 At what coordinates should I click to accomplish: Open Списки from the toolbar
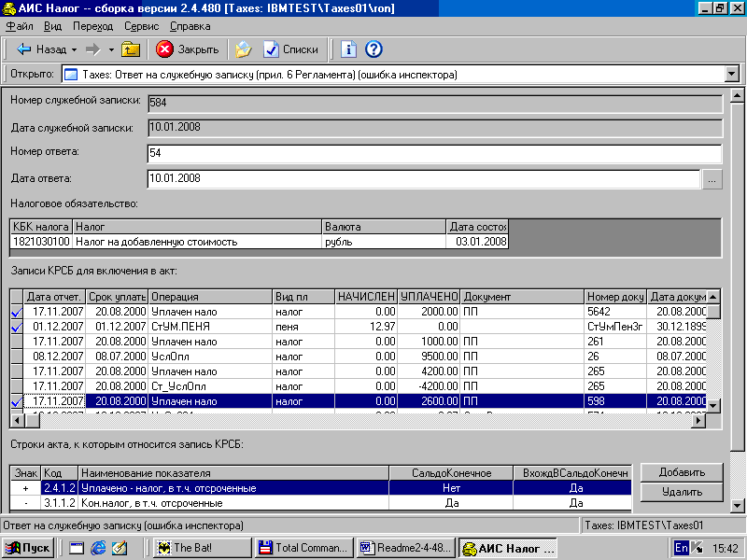click(x=290, y=49)
